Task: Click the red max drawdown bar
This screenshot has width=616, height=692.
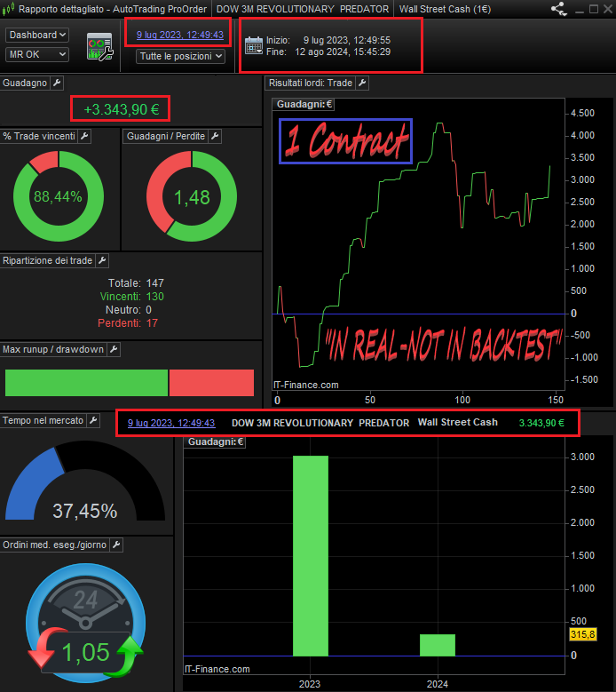Action: click(x=211, y=383)
